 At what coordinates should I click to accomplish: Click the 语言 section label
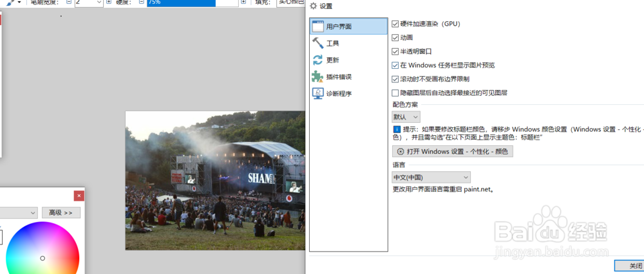pyautogui.click(x=399, y=165)
